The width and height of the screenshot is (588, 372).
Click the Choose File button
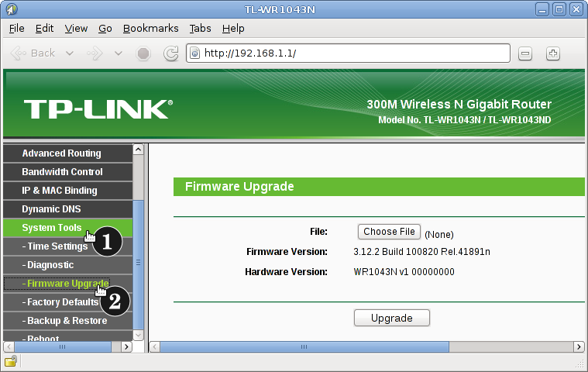(390, 232)
